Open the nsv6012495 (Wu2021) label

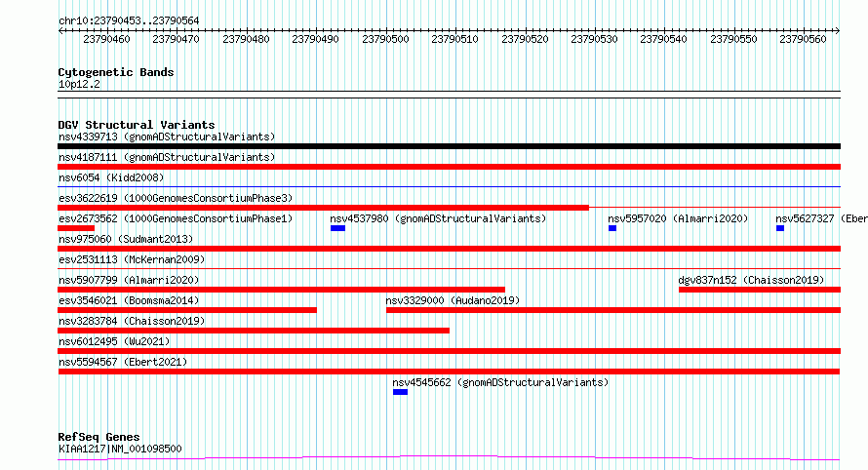click(114, 341)
